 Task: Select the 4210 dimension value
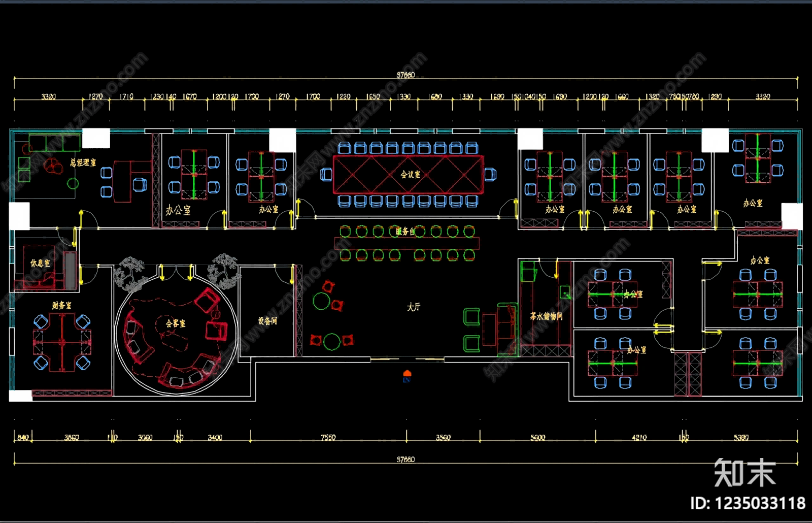point(639,438)
